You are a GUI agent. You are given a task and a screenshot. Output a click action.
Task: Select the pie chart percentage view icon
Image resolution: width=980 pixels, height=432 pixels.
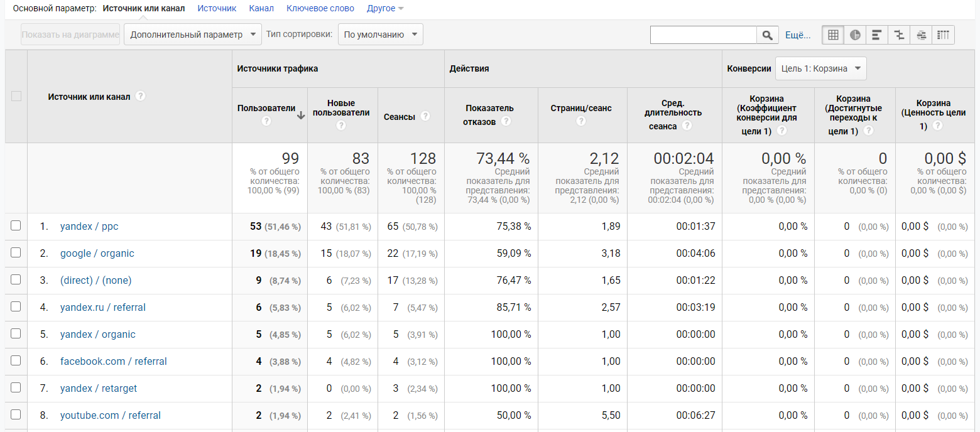[x=855, y=35]
